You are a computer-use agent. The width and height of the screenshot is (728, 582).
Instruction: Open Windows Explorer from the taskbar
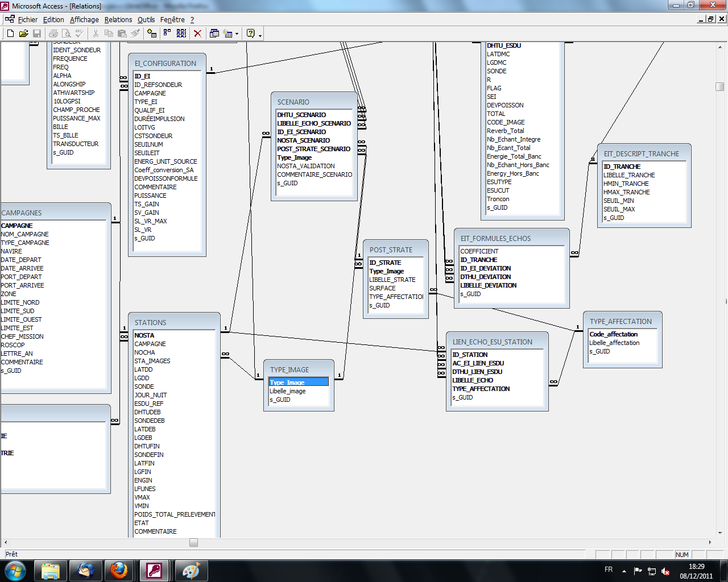tap(51, 571)
